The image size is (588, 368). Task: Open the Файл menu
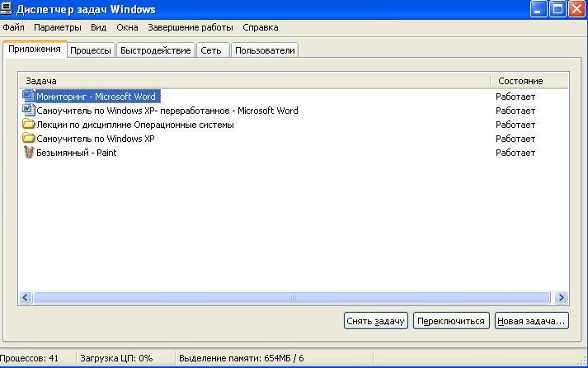pos(13,27)
